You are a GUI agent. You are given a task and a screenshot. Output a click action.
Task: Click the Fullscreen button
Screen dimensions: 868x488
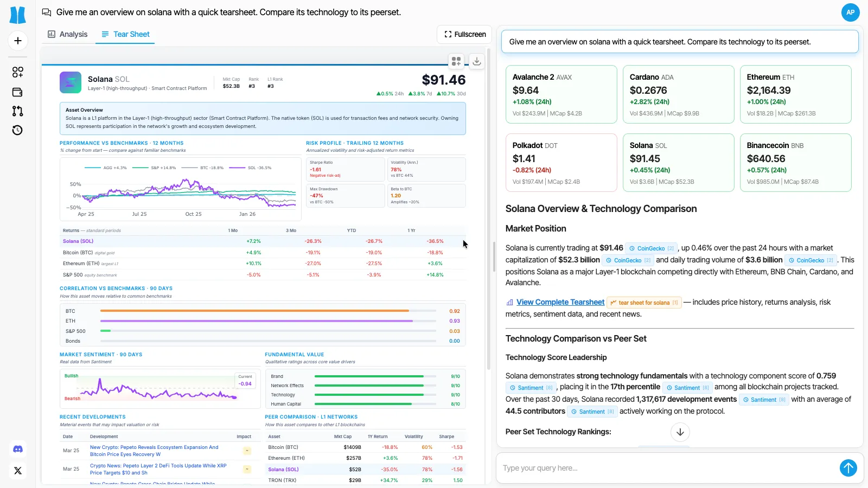pos(464,34)
